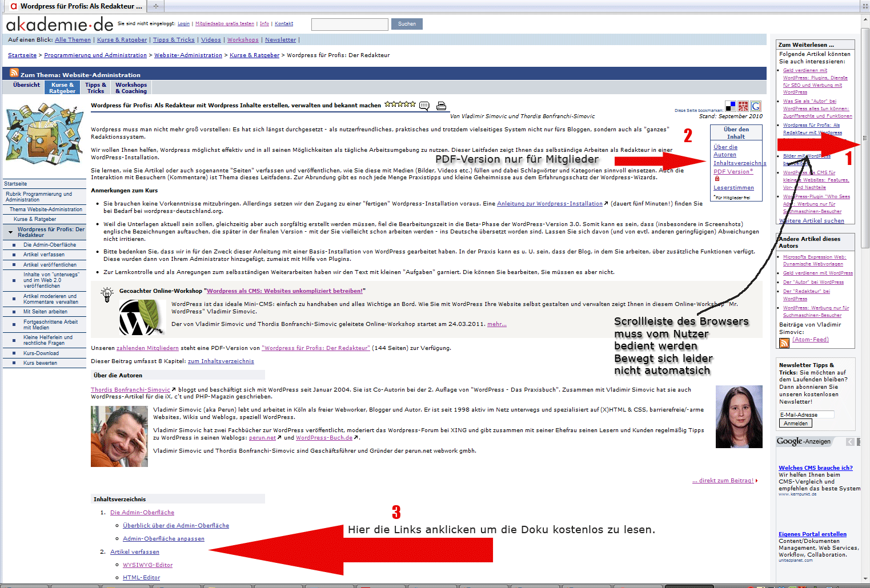The width and height of the screenshot is (870, 588).
Task: Open Mitgliedsabo gratis testen link
Action: (224, 24)
